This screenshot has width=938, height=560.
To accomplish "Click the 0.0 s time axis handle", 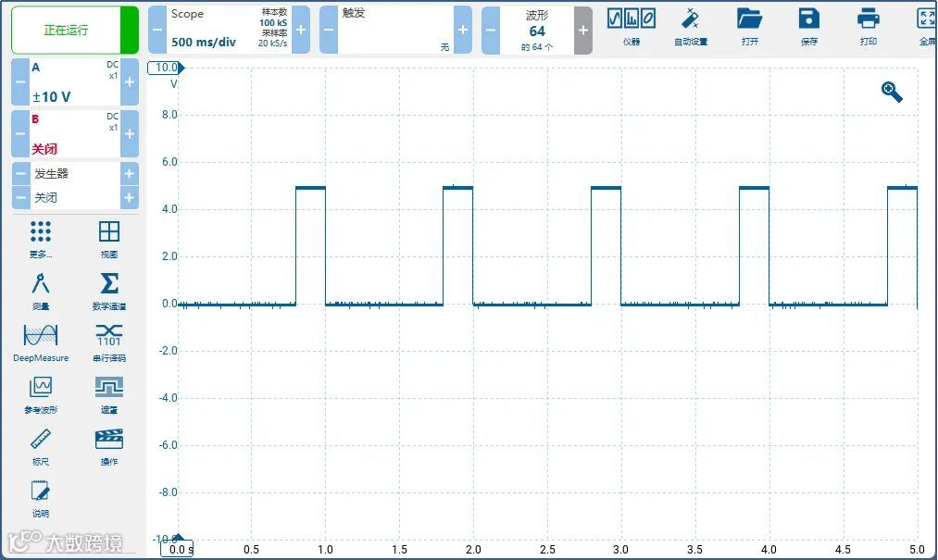I will (177, 549).
